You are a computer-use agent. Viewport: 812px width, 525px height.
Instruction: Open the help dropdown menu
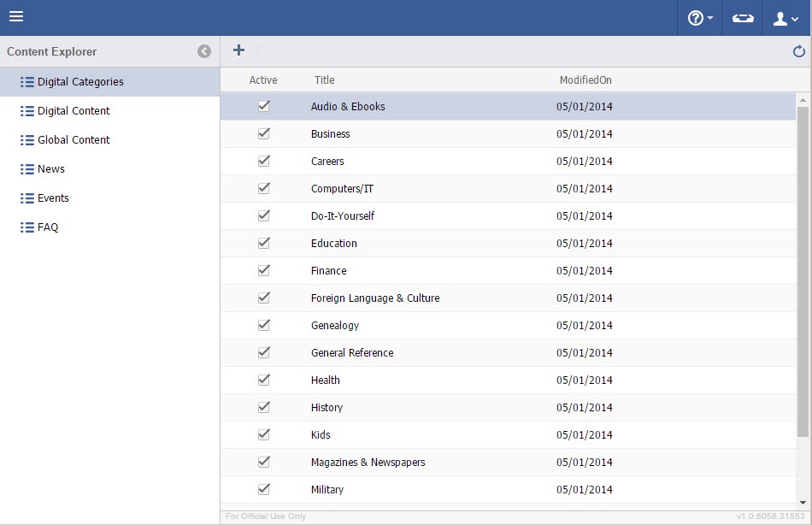pos(700,18)
